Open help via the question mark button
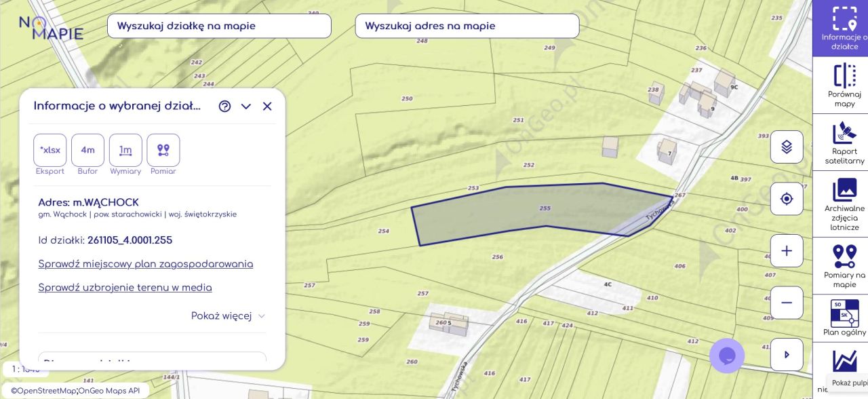The height and width of the screenshot is (399, 868). tap(224, 107)
